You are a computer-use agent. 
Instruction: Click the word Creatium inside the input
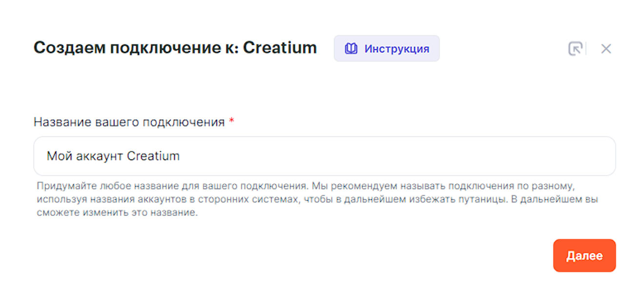coord(153,156)
